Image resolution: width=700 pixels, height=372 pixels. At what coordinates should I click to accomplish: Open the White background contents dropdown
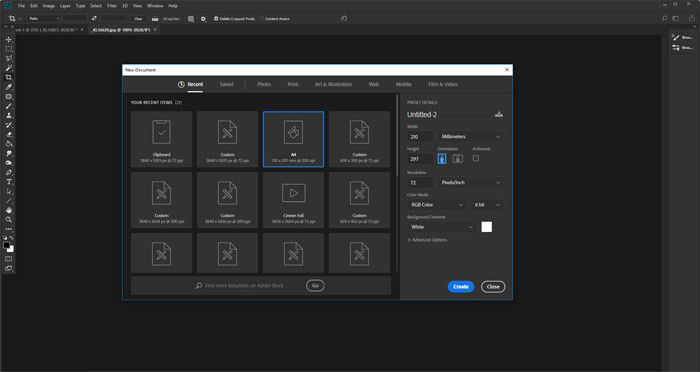(x=441, y=227)
